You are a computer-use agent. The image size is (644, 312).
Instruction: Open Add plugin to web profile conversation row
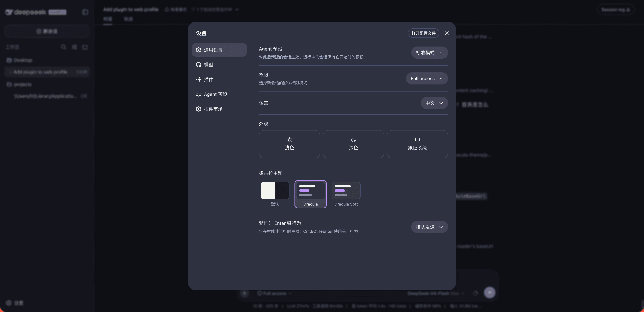point(47,72)
